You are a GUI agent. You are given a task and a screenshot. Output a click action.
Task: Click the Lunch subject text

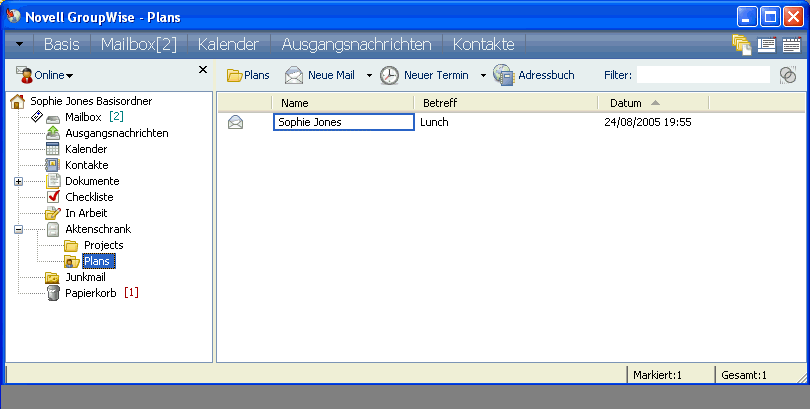434,122
